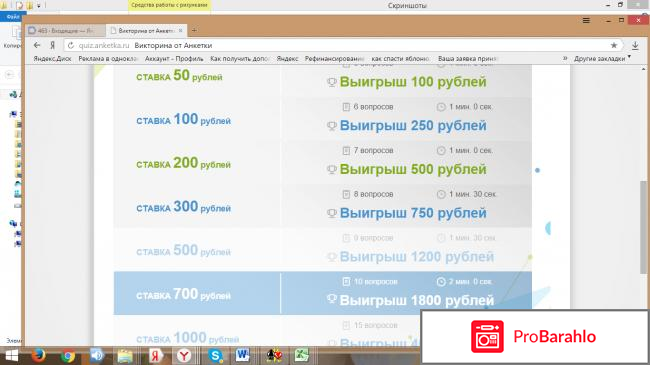The width and height of the screenshot is (650, 365).
Task: Click the browser page vertical scrollbar thumb
Action: click(x=643, y=227)
